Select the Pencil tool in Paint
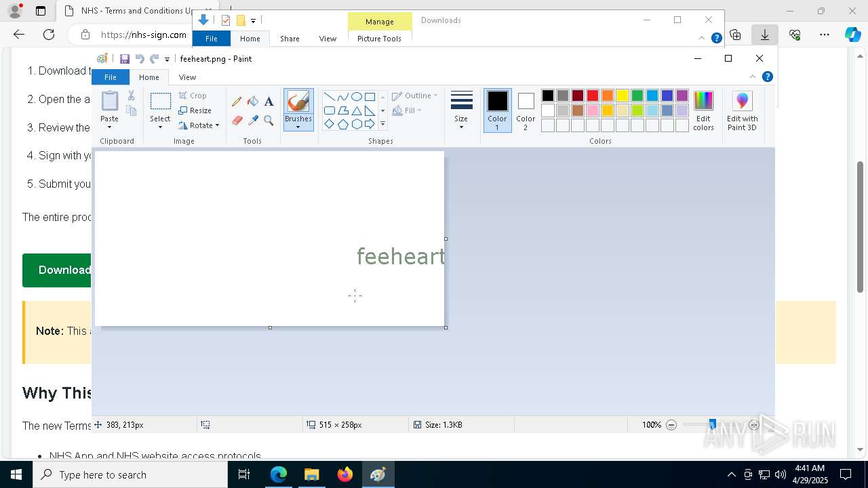Screen dimensions: 868x488 (x=237, y=102)
